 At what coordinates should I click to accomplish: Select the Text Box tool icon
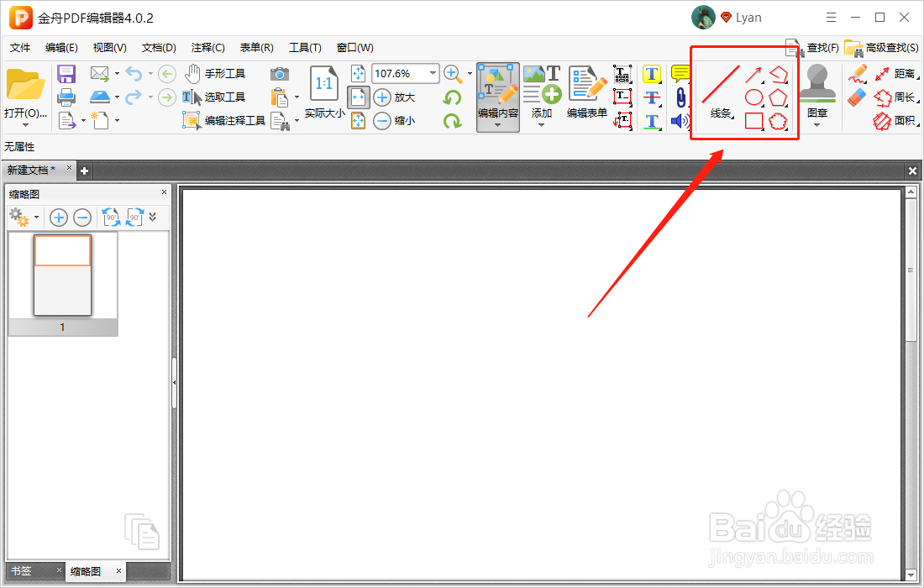pyautogui.click(x=622, y=97)
